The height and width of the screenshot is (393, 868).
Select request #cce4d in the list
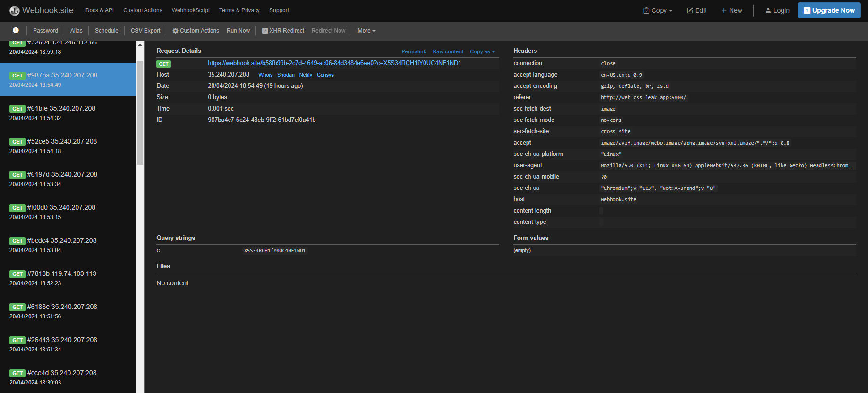[68, 377]
